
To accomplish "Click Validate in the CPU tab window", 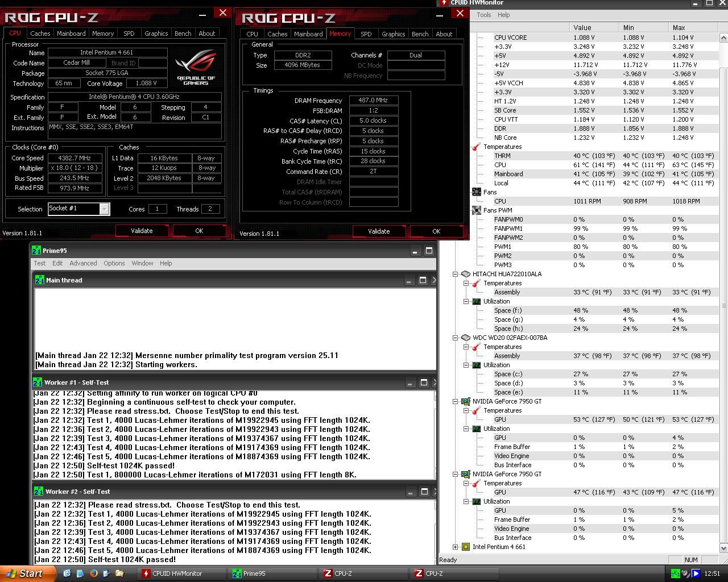I will [142, 231].
